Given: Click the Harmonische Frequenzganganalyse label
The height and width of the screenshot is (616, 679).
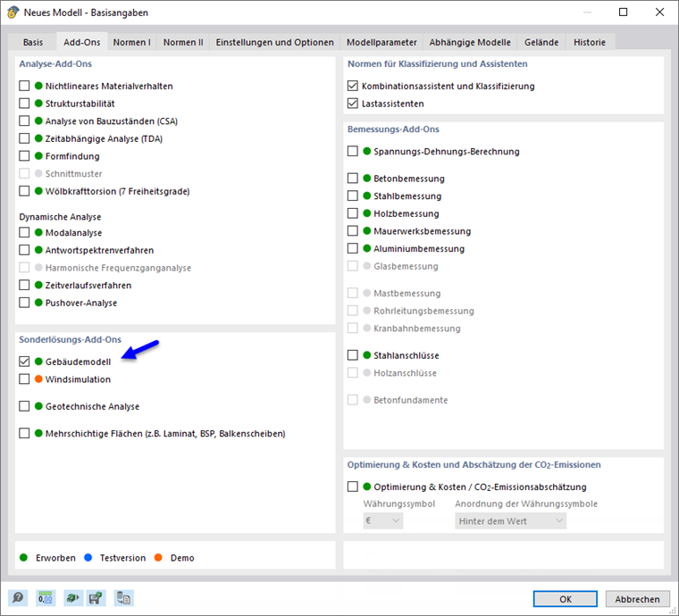Looking at the screenshot, I should click(118, 268).
